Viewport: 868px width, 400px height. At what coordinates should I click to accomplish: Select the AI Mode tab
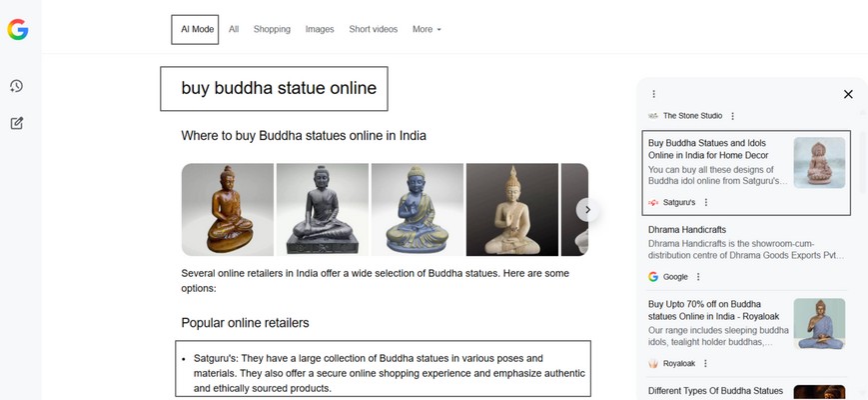tap(195, 29)
